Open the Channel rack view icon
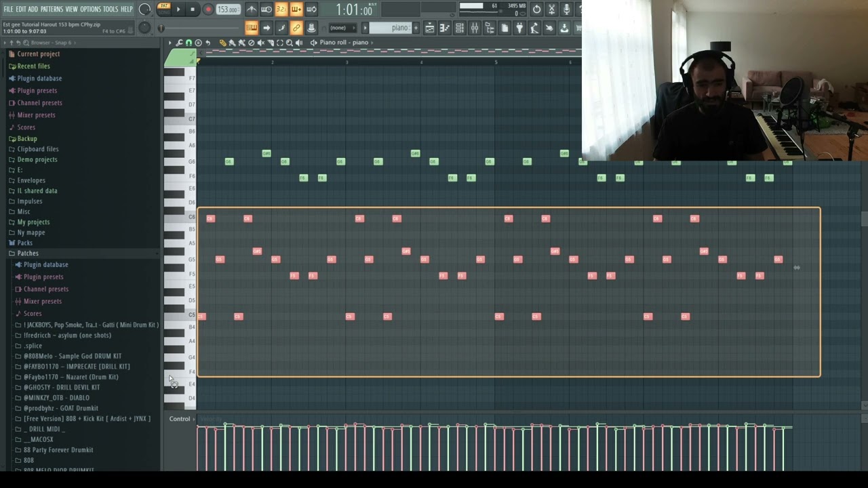The width and height of the screenshot is (868, 488). click(x=460, y=28)
